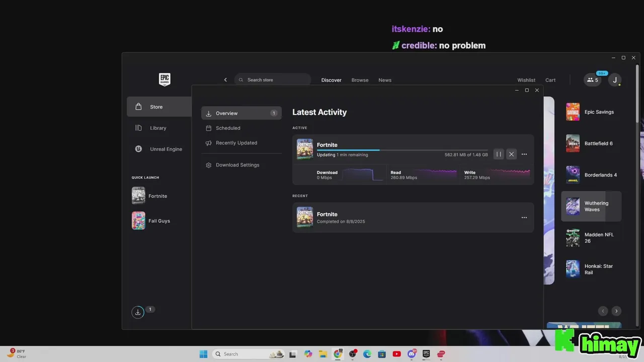Open the friends list icon showing 5
Image resolution: width=644 pixels, height=362 pixels.
(592, 80)
